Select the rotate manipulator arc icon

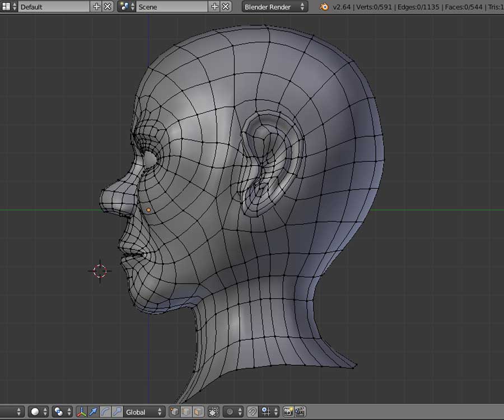click(x=105, y=412)
